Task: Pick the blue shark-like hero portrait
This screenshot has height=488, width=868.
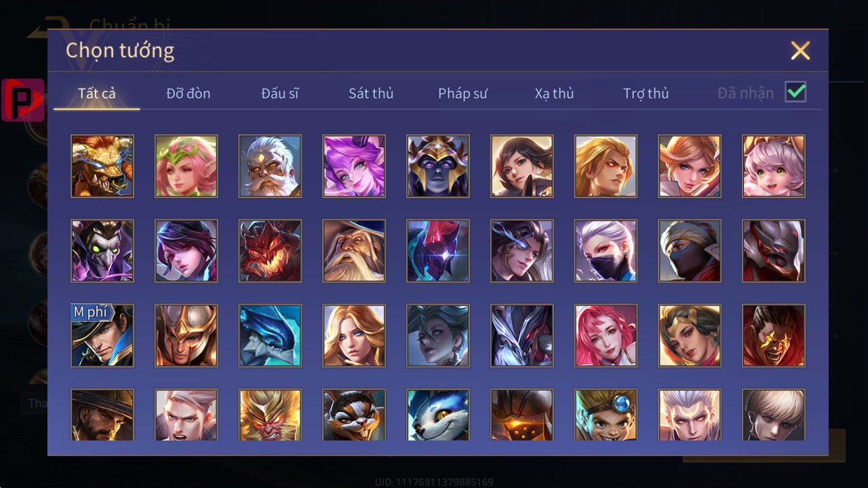Action: coord(270,336)
